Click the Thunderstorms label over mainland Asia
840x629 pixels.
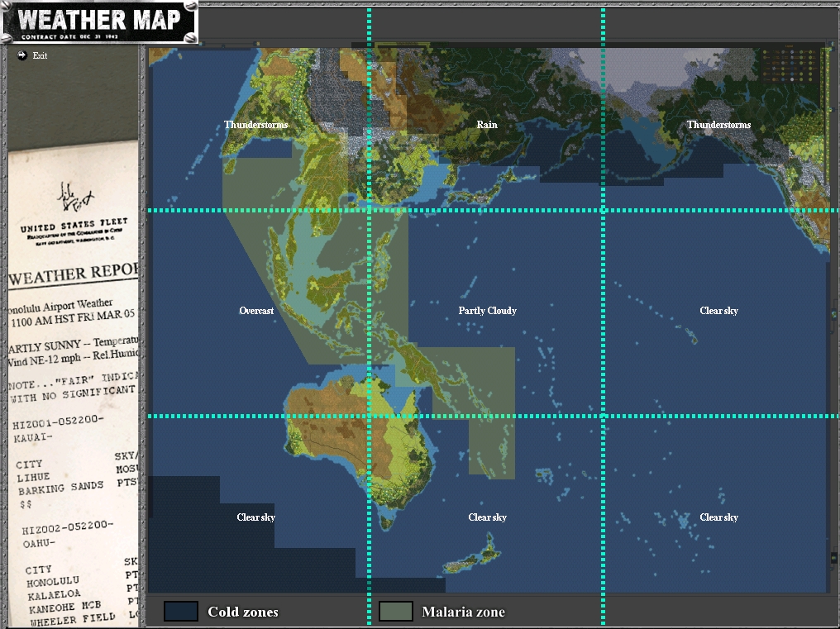[x=256, y=124]
